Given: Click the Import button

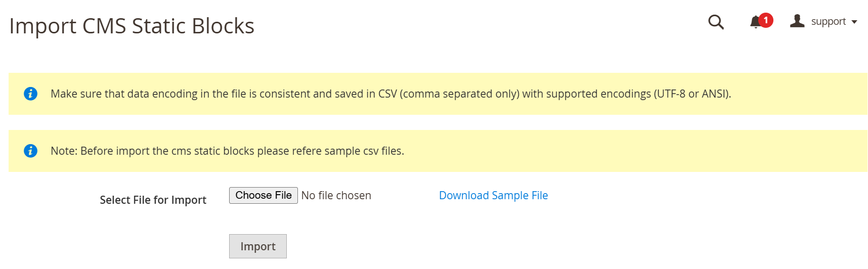Looking at the screenshot, I should (258, 246).
